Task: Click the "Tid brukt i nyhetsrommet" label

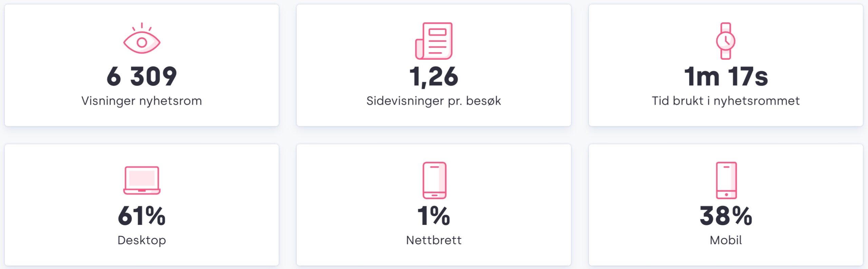Action: (726, 101)
